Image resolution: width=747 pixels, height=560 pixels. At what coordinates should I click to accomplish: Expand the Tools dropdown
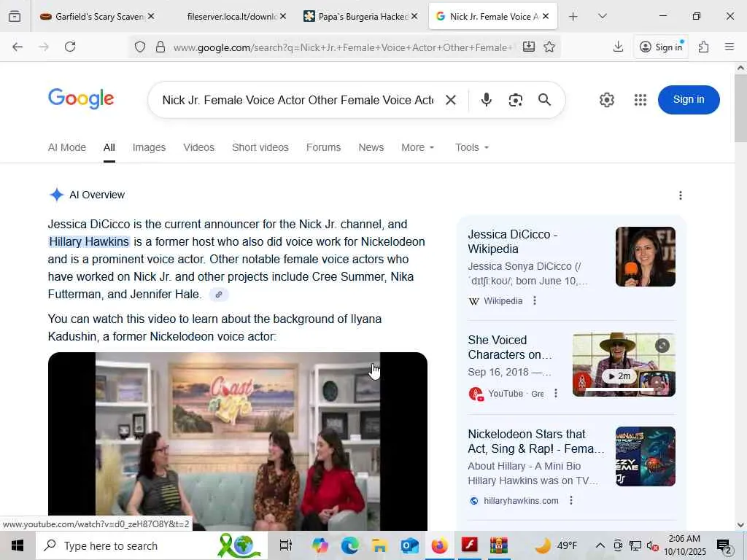click(x=472, y=147)
